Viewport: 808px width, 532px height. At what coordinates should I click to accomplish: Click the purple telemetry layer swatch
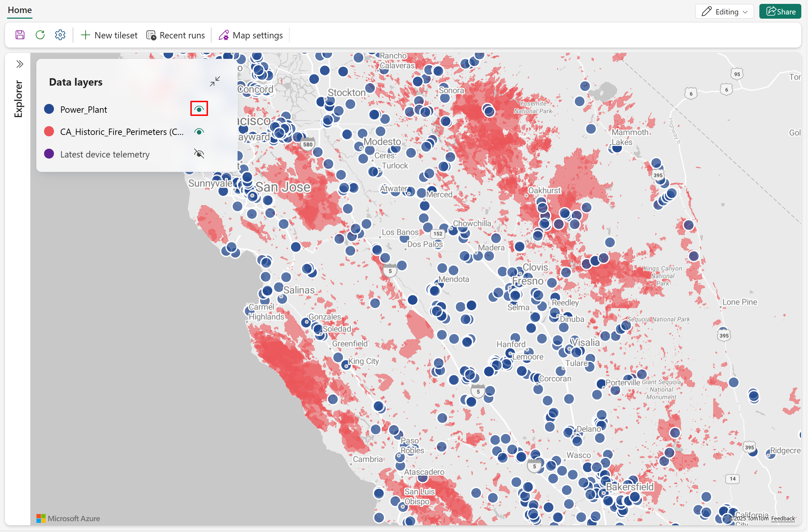point(49,154)
